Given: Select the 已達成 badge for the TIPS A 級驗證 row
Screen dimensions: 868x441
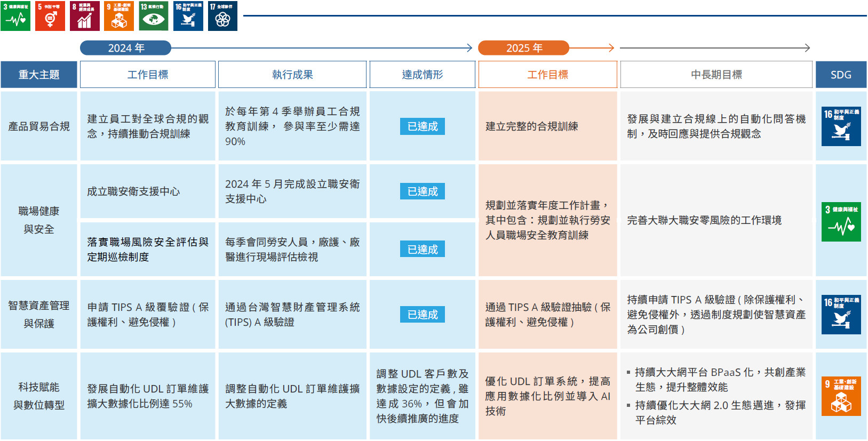Looking at the screenshot, I should 422,315.
